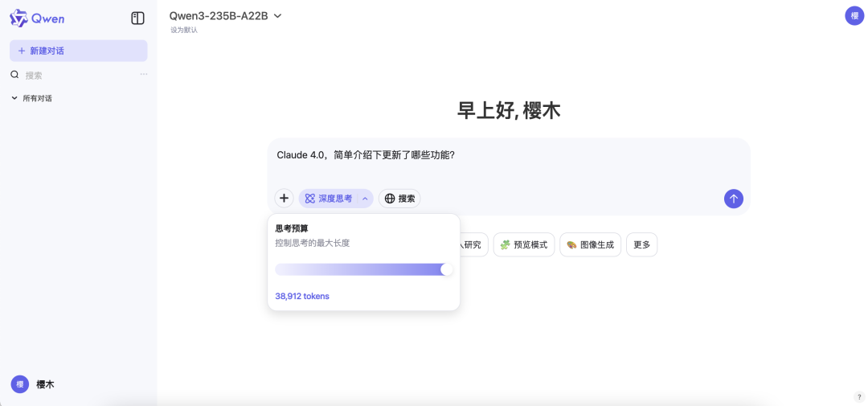
Task: Click the thinking budget slider handle
Action: pos(446,270)
